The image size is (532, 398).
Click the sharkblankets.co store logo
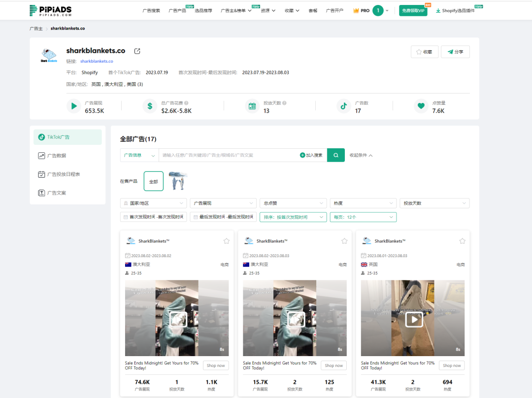(x=49, y=55)
